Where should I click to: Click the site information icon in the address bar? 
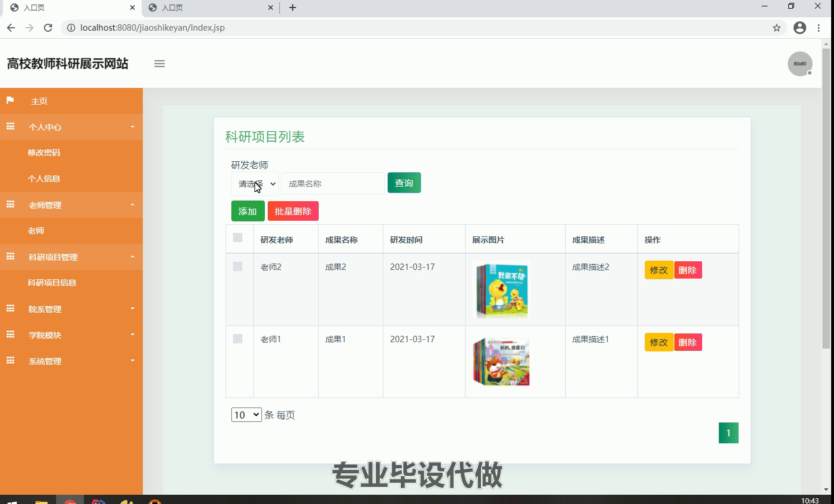tap(71, 28)
